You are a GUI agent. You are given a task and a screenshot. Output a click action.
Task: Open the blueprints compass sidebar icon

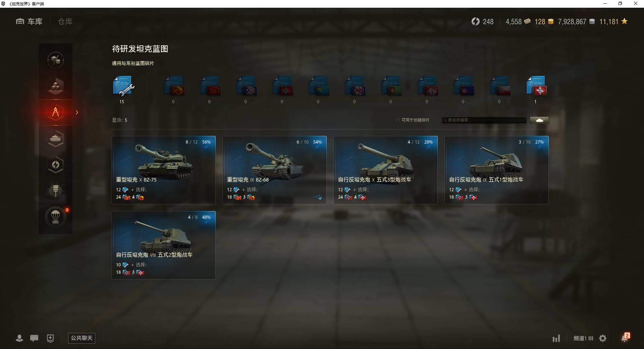click(56, 112)
